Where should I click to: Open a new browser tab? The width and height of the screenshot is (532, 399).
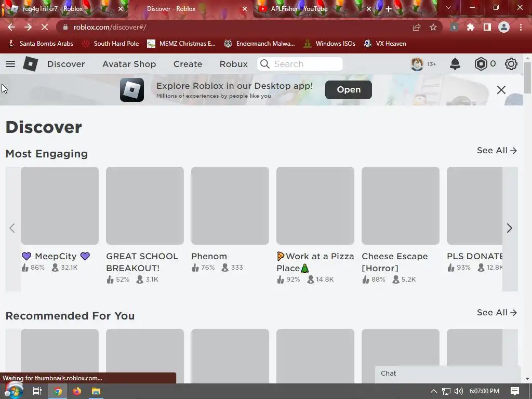click(x=389, y=9)
